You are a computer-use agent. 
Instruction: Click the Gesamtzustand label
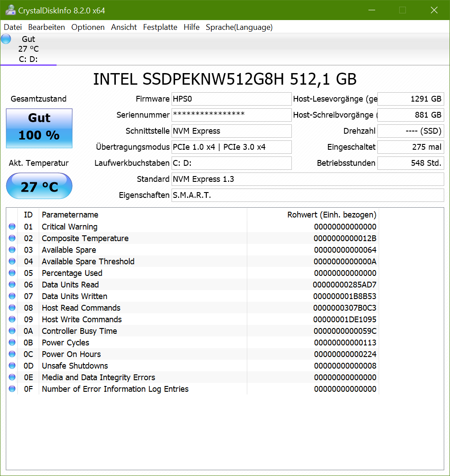[38, 99]
